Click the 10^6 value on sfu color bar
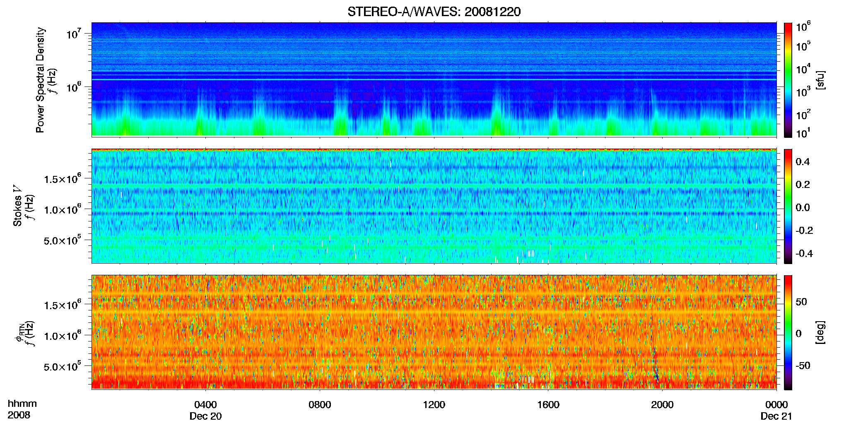868x447 pixels. click(x=803, y=27)
